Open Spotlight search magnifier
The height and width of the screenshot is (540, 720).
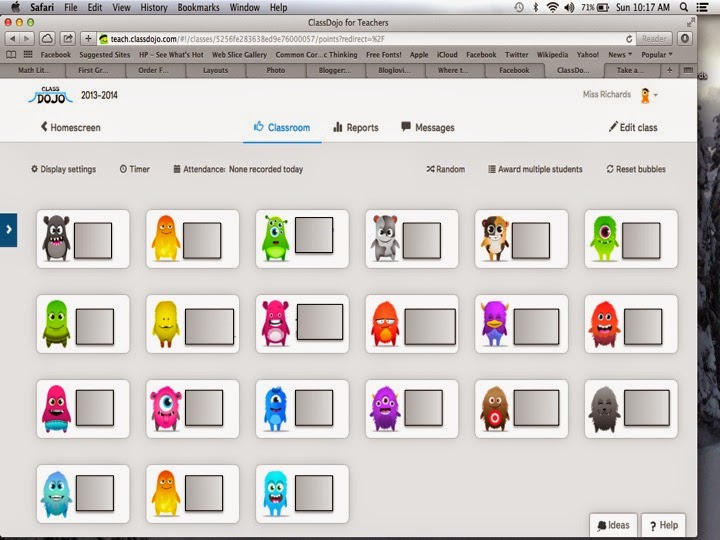[x=683, y=7]
